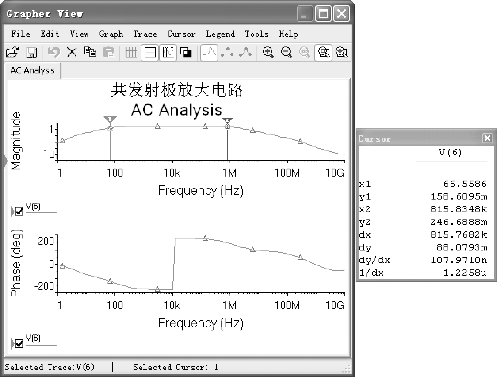Click the Save floppy disk icon
The width and height of the screenshot is (497, 377).
click(x=32, y=53)
